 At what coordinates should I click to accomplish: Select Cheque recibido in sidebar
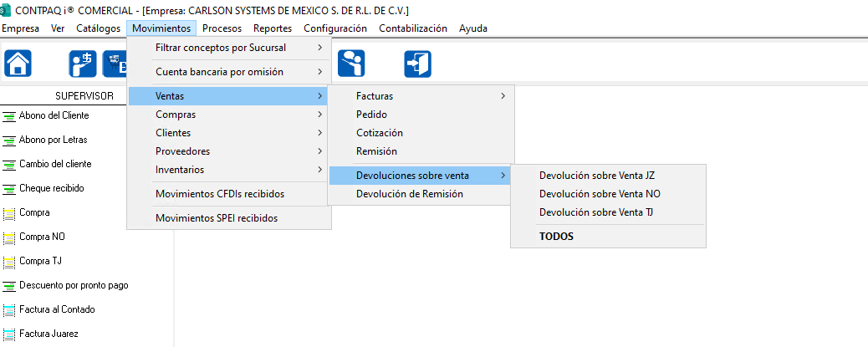point(52,189)
